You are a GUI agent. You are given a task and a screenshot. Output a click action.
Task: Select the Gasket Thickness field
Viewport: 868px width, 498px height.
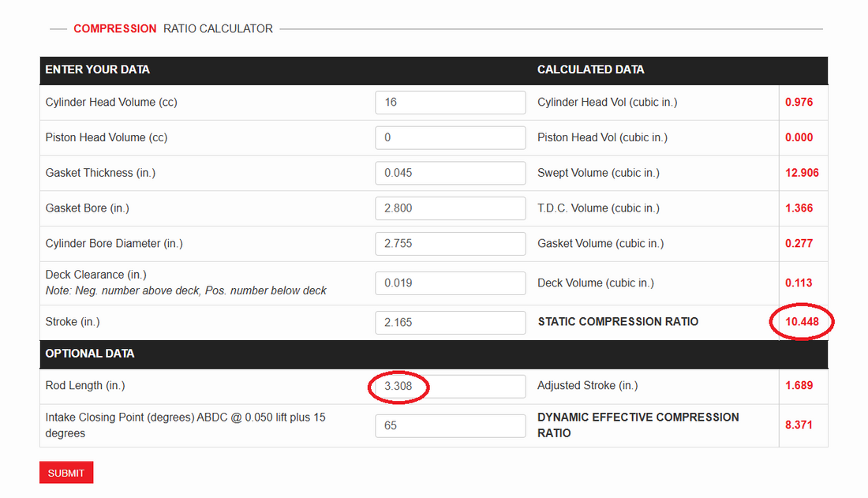click(x=450, y=173)
